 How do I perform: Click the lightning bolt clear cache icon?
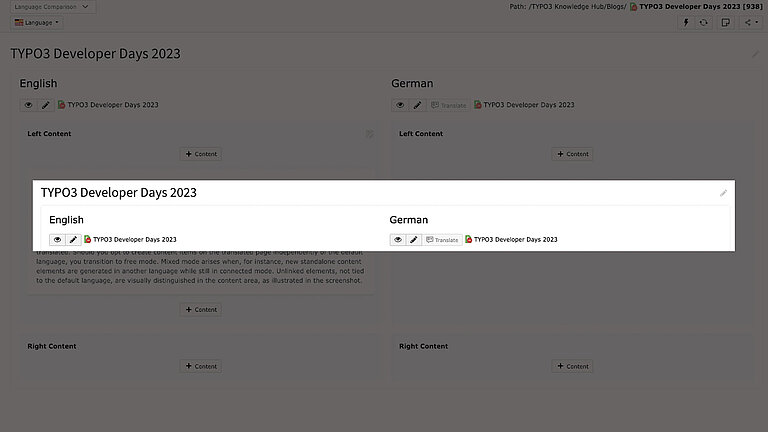(x=685, y=22)
